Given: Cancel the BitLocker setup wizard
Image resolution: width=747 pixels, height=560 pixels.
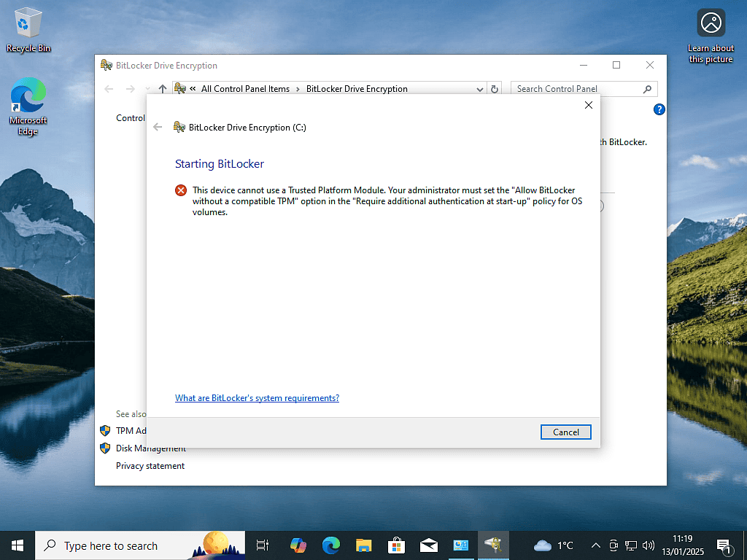Looking at the screenshot, I should pos(565,432).
